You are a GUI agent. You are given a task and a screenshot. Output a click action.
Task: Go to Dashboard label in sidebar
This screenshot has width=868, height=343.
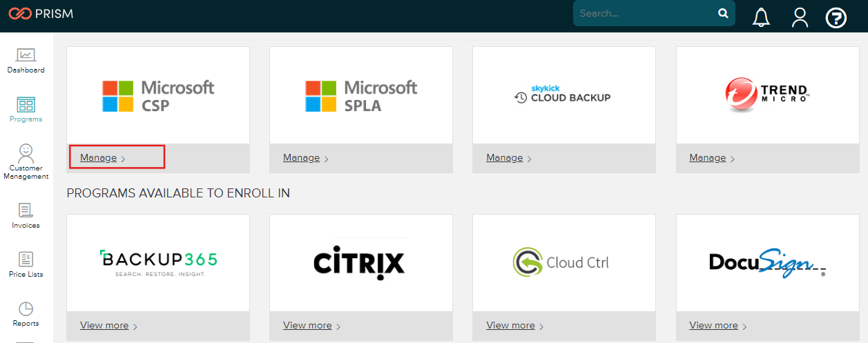pyautogui.click(x=26, y=70)
